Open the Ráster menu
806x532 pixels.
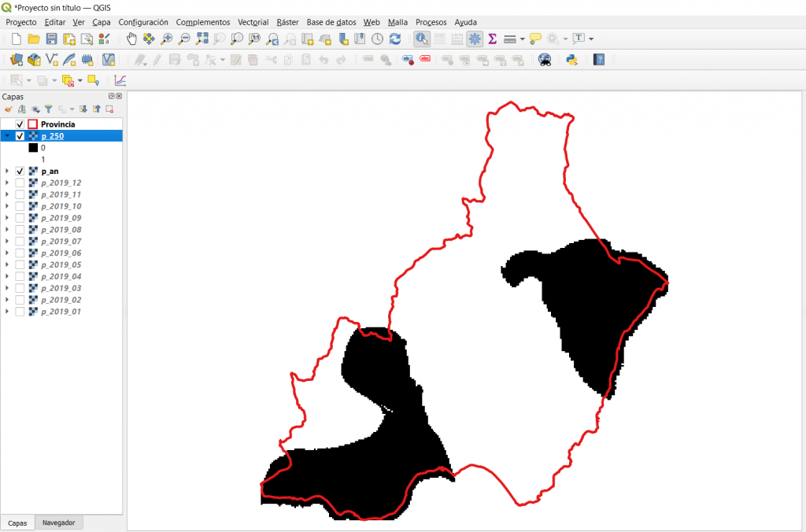tap(287, 22)
